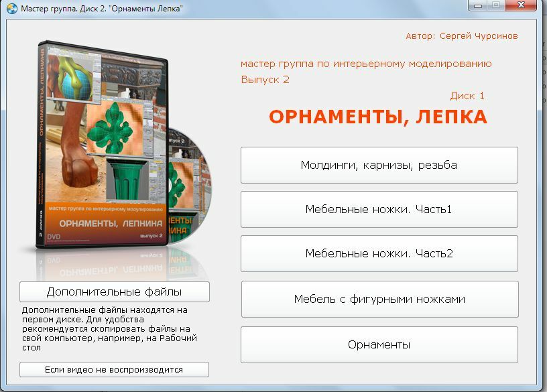This screenshot has height=392, width=547.
Task: Click the additional files description paragraph
Action: [109, 329]
